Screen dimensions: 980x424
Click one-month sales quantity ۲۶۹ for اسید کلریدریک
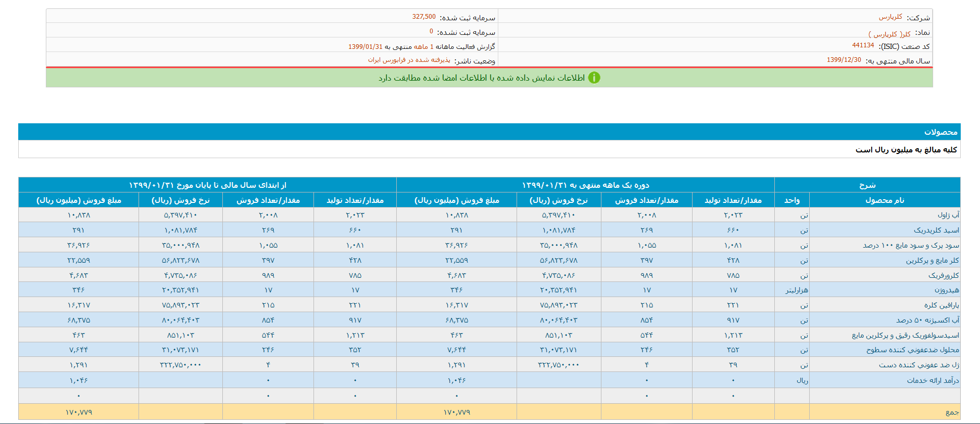pos(646,230)
